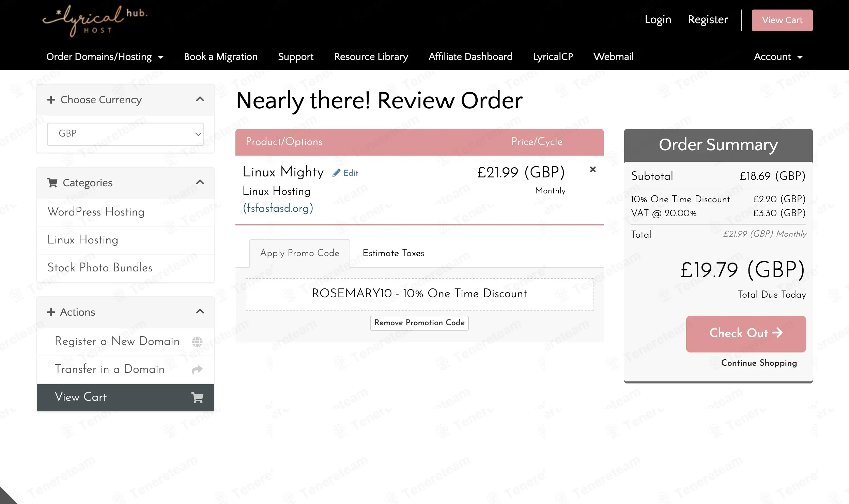
Task: Remove Linux Mighty with the X icon
Action: (593, 169)
